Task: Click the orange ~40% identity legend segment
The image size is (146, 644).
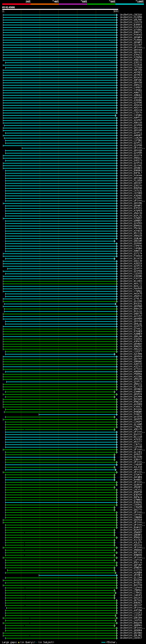Action: click(45, 4)
